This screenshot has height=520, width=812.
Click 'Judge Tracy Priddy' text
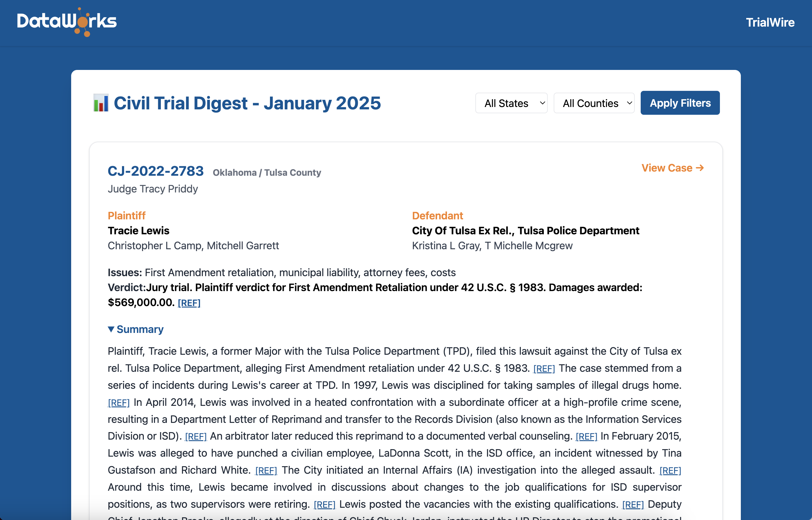153,189
